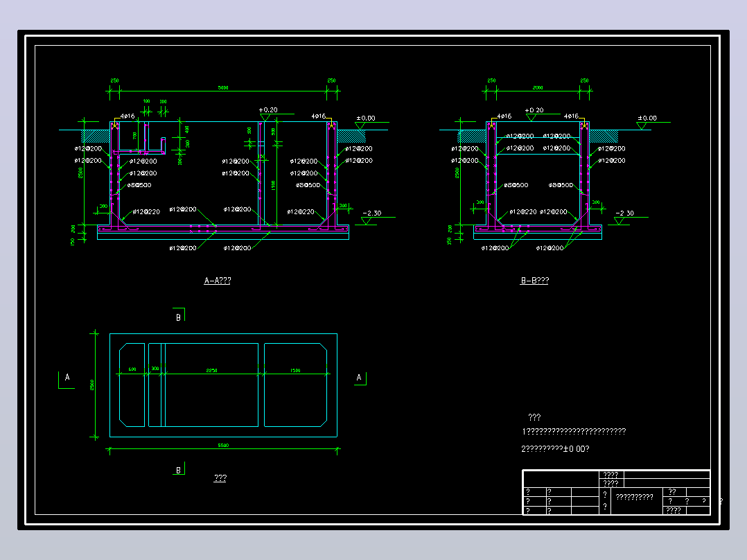Click the 5000 width dimension in A-A section

click(223, 88)
